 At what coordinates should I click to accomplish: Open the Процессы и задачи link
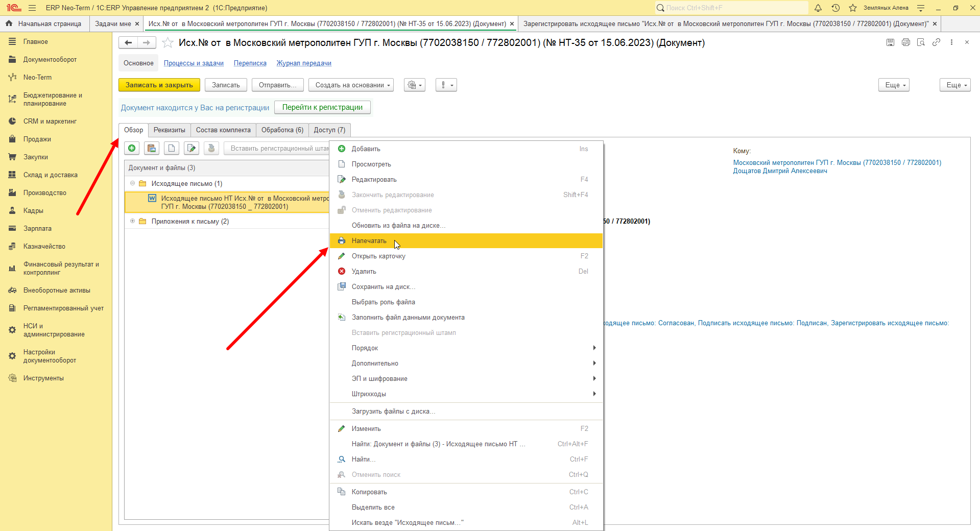click(194, 63)
